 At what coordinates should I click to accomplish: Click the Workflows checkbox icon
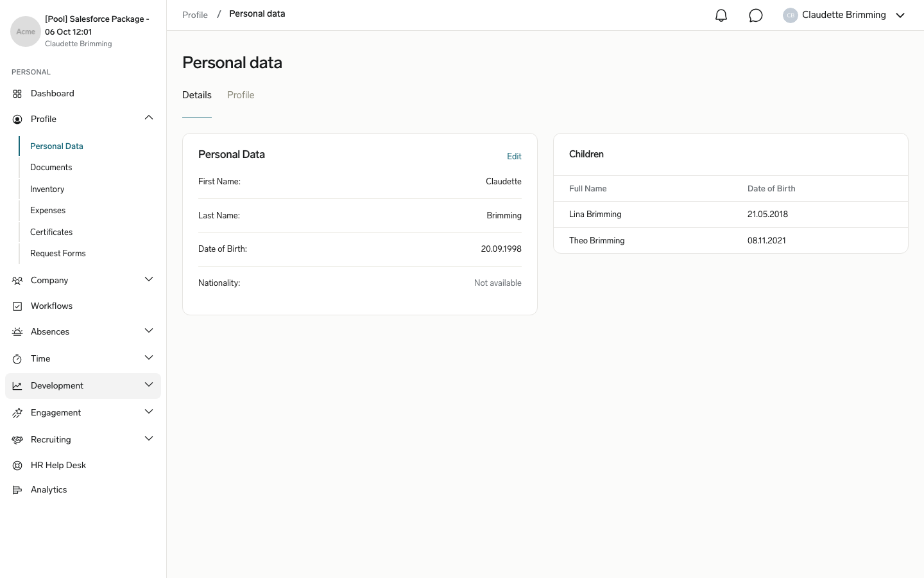pos(17,306)
